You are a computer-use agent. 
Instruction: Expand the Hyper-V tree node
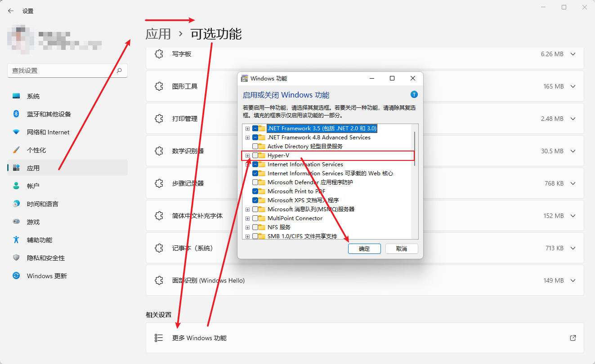247,155
